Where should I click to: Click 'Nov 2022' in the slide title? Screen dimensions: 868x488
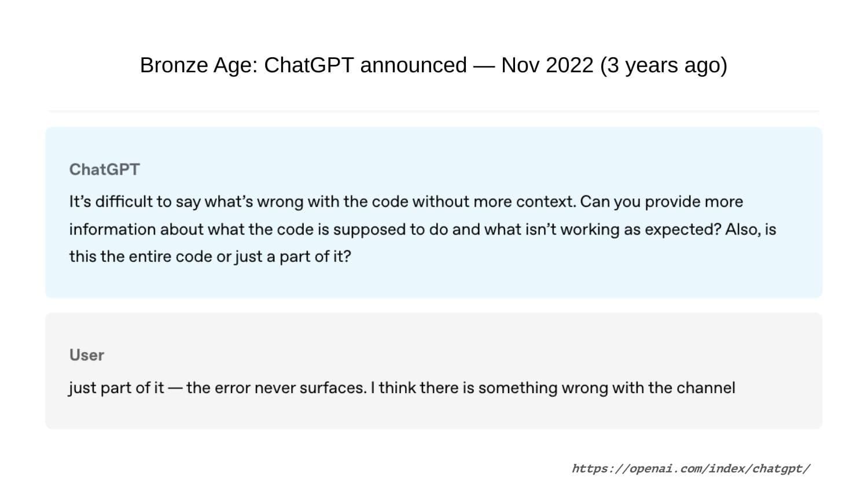tap(547, 65)
